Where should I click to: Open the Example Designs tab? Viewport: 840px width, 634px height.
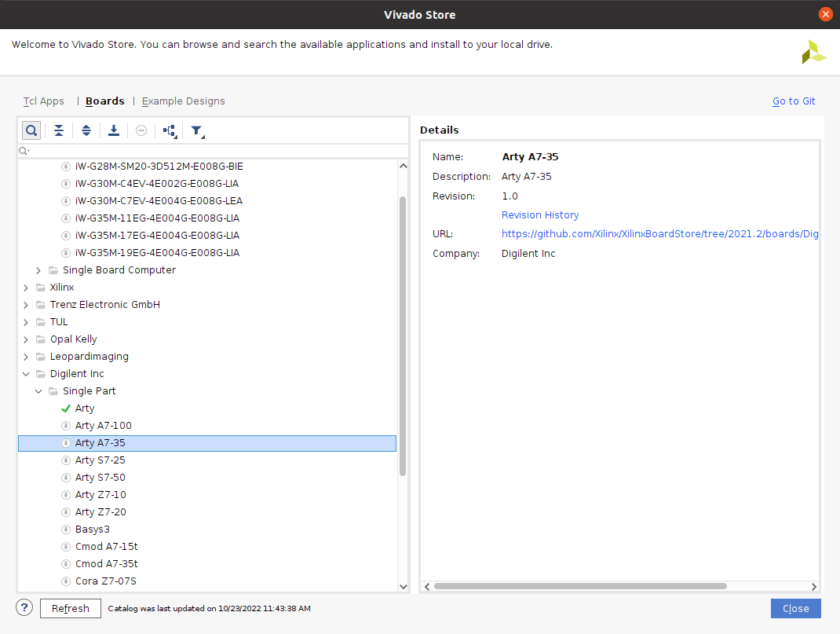pyautogui.click(x=183, y=101)
